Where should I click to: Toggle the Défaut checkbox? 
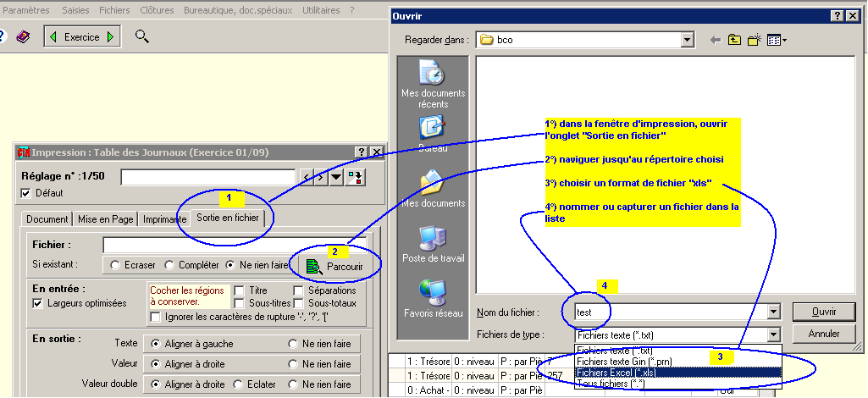click(25, 193)
